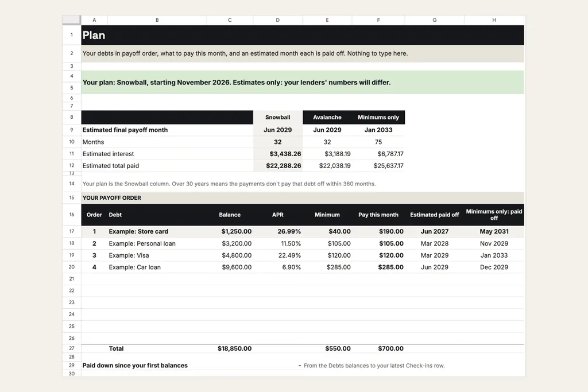The image size is (588, 392).
Task: Click Car loan balance $9,600.00
Action: 237,267
